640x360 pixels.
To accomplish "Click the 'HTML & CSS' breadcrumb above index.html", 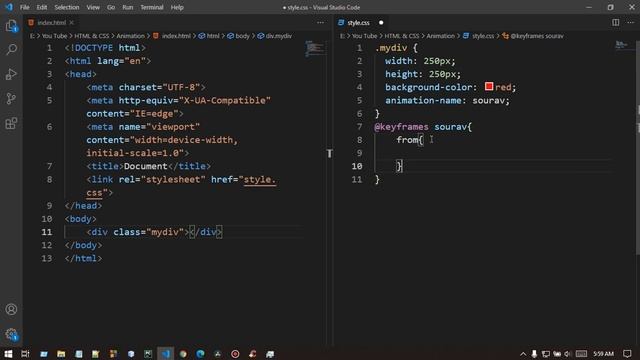I will pyautogui.click(x=91, y=36).
